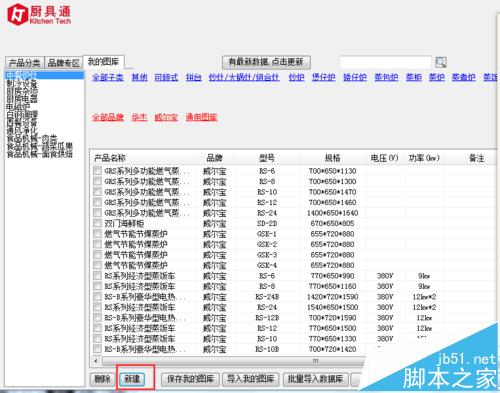
Task: Open the 炒炉 subcategory link
Action: 297,77
